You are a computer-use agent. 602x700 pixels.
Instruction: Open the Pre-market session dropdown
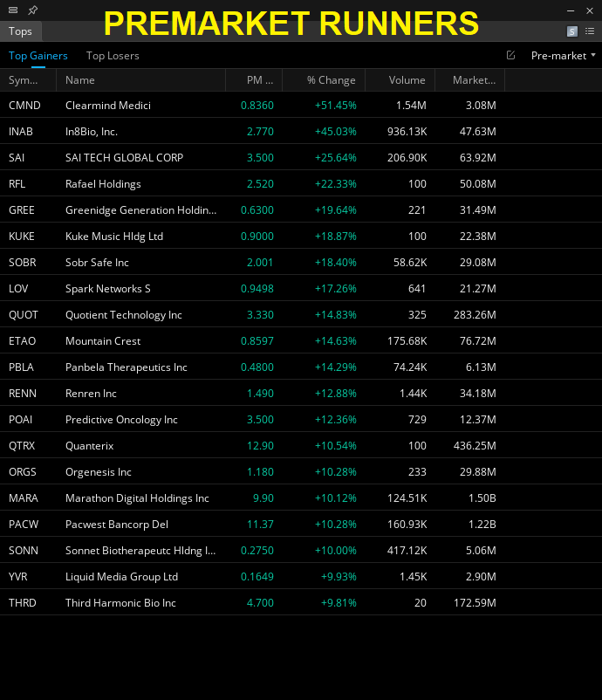tap(564, 56)
